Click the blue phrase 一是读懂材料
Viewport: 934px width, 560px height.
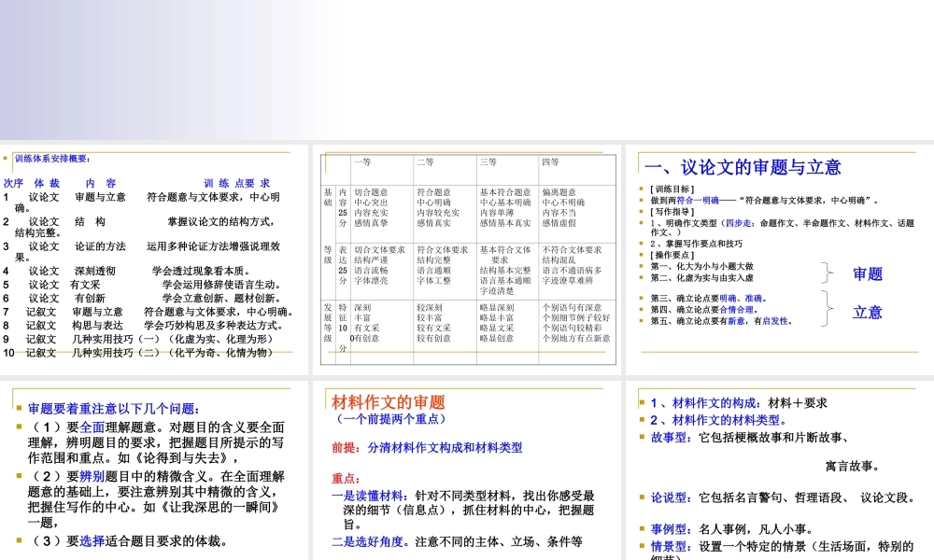[x=367, y=496]
